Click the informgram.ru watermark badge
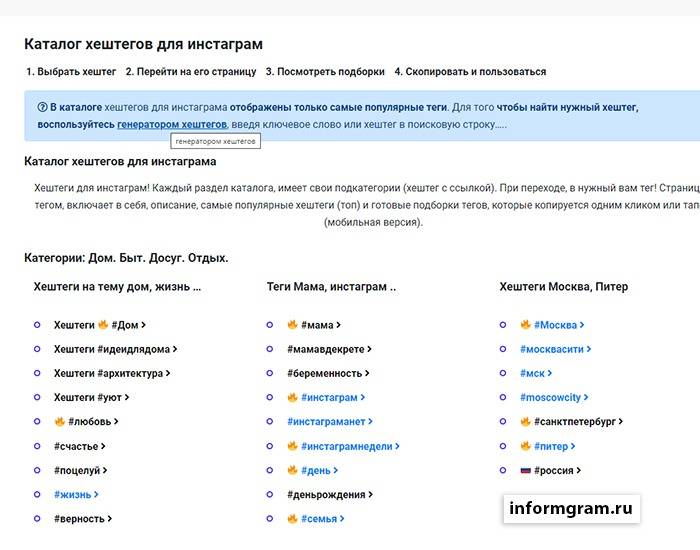 pyautogui.click(x=571, y=508)
